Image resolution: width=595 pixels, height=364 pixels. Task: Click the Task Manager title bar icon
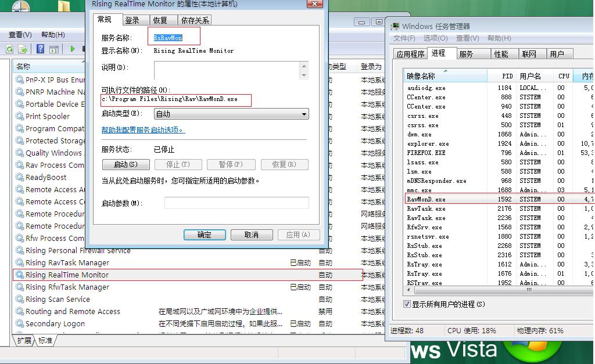point(395,26)
